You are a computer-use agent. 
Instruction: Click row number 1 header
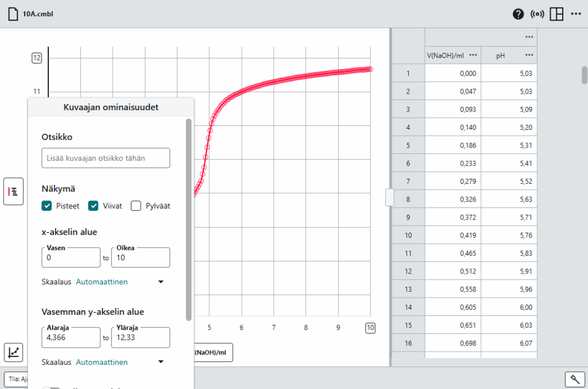pos(408,73)
